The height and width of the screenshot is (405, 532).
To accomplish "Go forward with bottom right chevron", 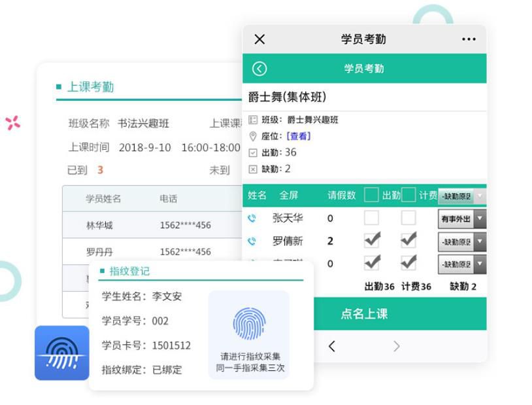I will point(396,346).
